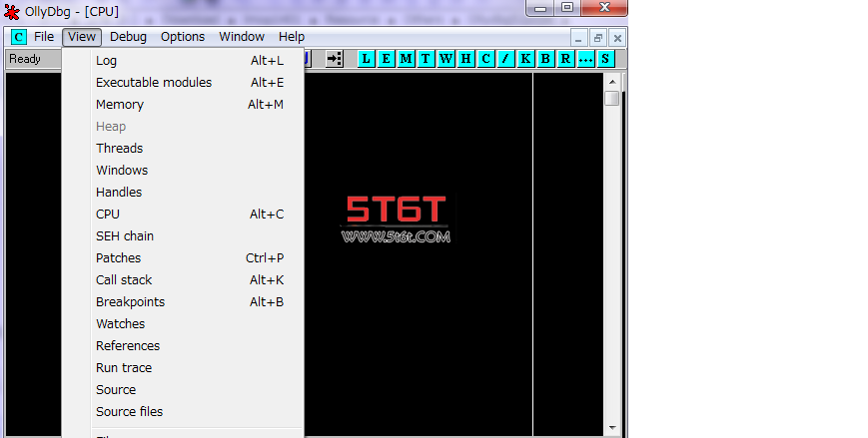Click the E executable modules toolbar icon
The image size is (868, 438).
[x=386, y=59]
